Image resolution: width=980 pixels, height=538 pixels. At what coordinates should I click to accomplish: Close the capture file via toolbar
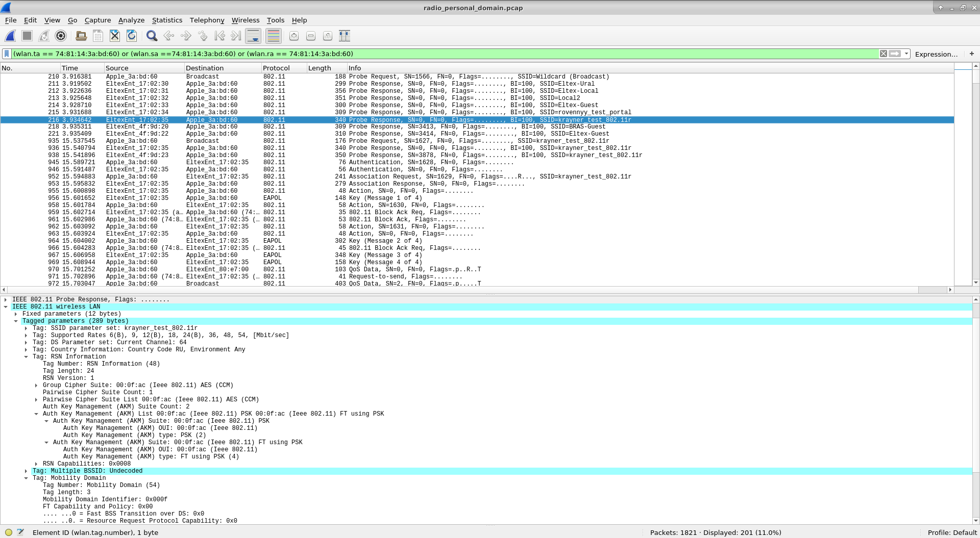point(115,36)
